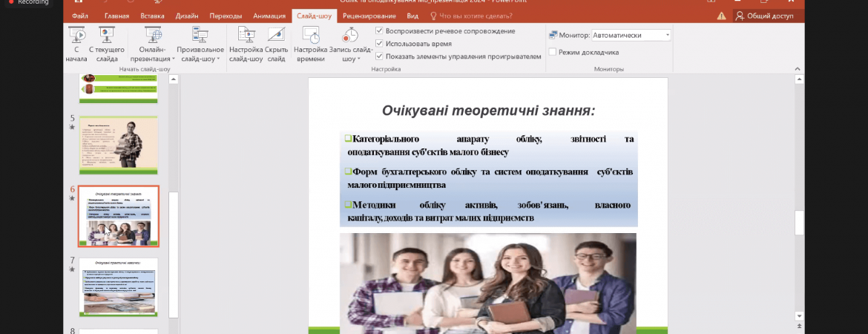
Task: Switch to the Вставка tab
Action: coord(152,16)
